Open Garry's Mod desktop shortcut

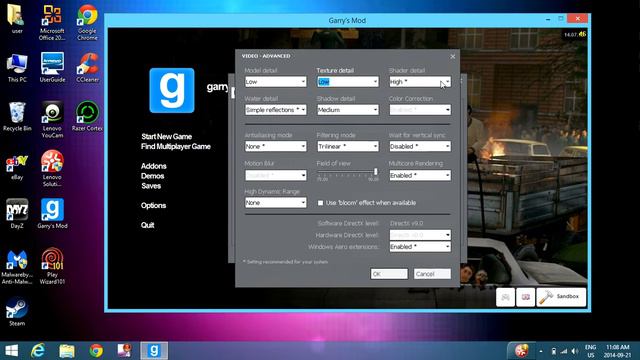(52, 213)
